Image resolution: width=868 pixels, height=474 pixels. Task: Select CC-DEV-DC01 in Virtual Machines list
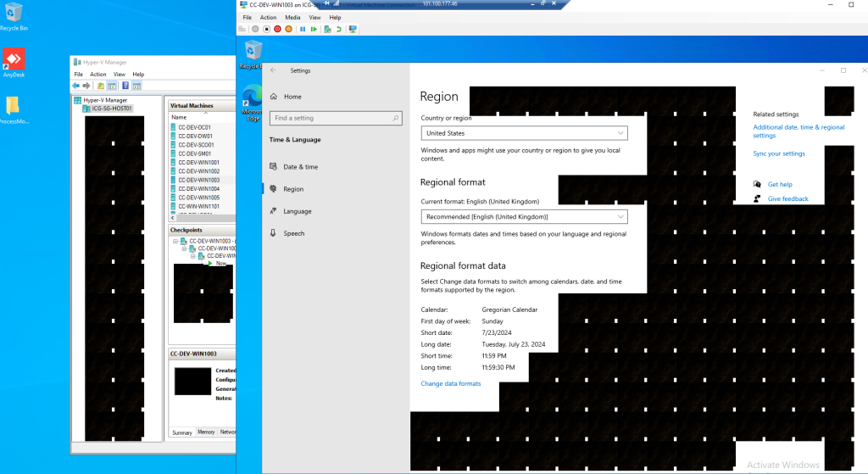point(194,127)
